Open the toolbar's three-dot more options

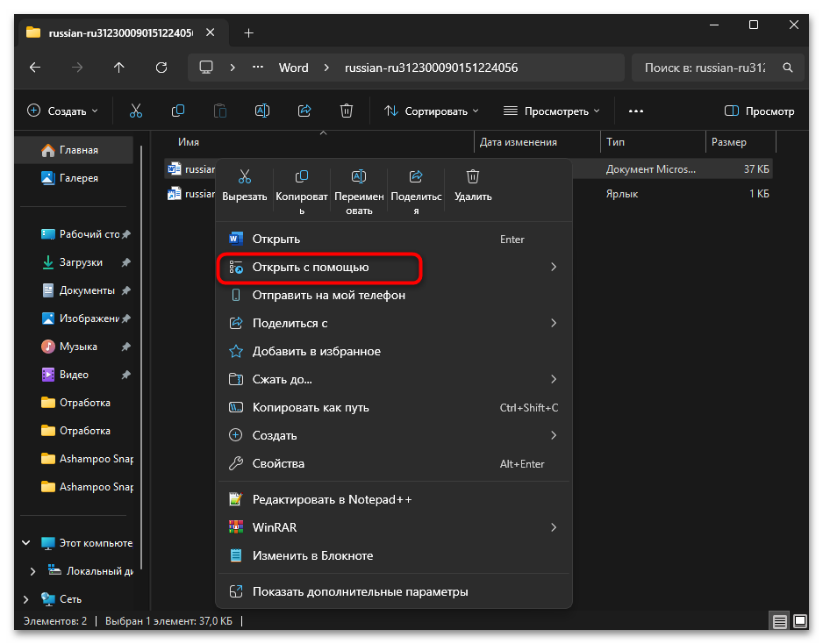pos(636,111)
